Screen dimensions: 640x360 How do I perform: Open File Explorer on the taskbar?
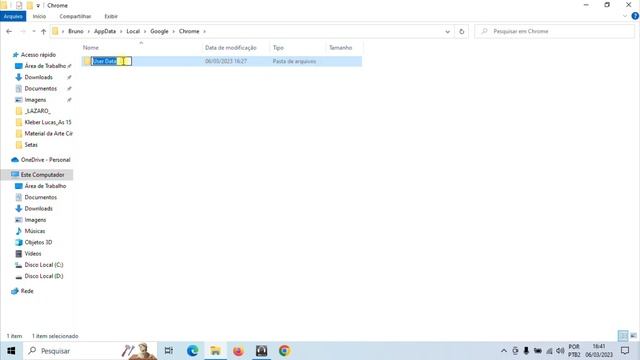[216, 351]
